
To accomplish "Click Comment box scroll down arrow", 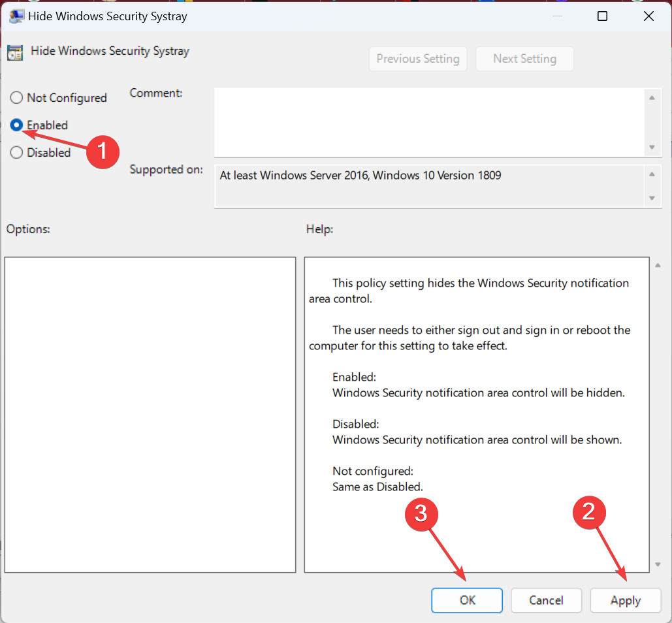I will click(x=652, y=147).
